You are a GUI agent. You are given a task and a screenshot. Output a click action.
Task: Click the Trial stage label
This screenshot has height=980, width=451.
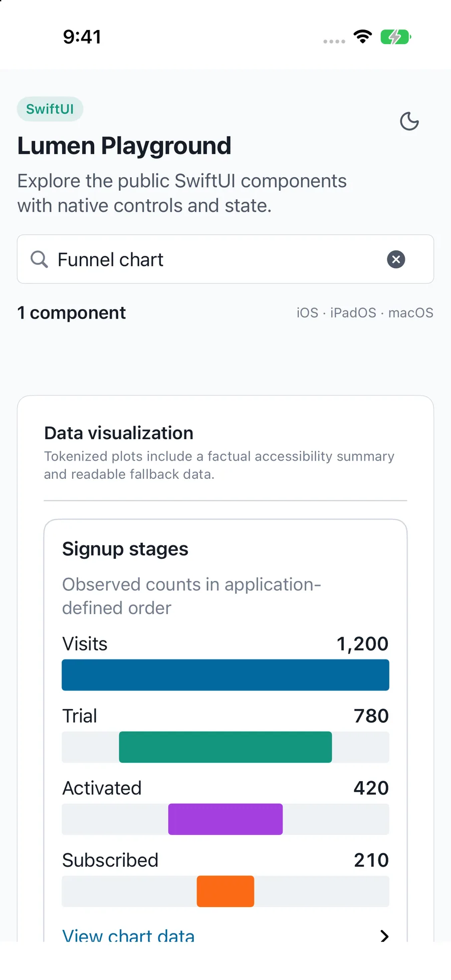click(x=80, y=716)
